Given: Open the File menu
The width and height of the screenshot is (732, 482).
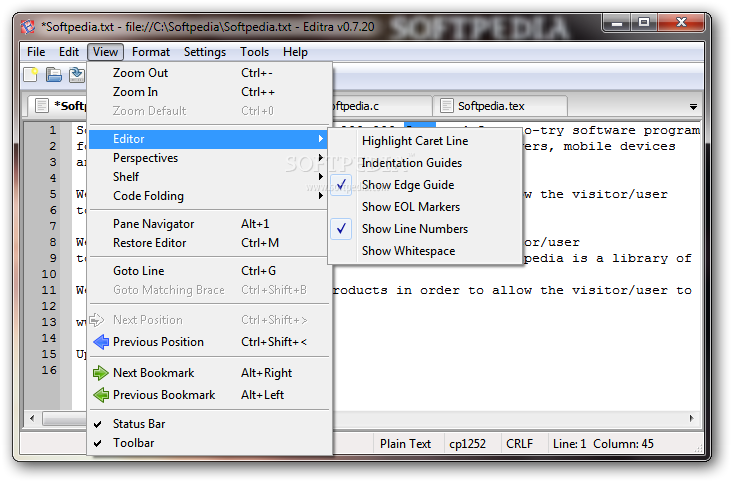Looking at the screenshot, I should [36, 52].
